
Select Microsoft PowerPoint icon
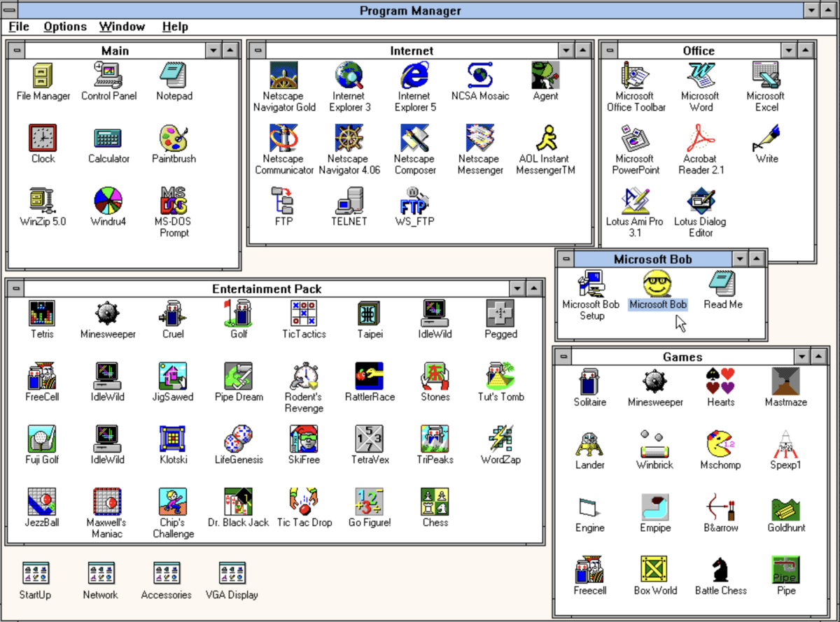point(635,139)
